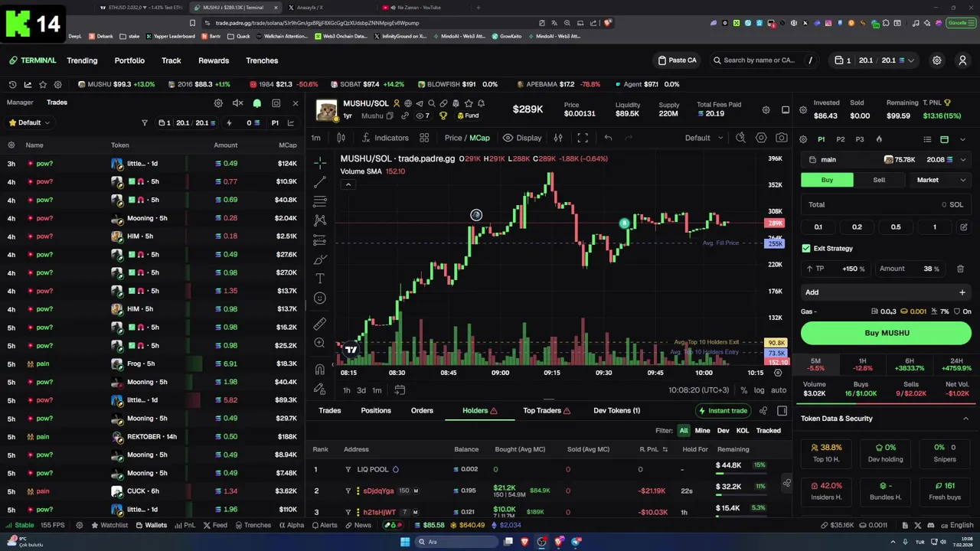Mute trade sounds with the speaker icon
Screen dimensions: 980x551
237,103
